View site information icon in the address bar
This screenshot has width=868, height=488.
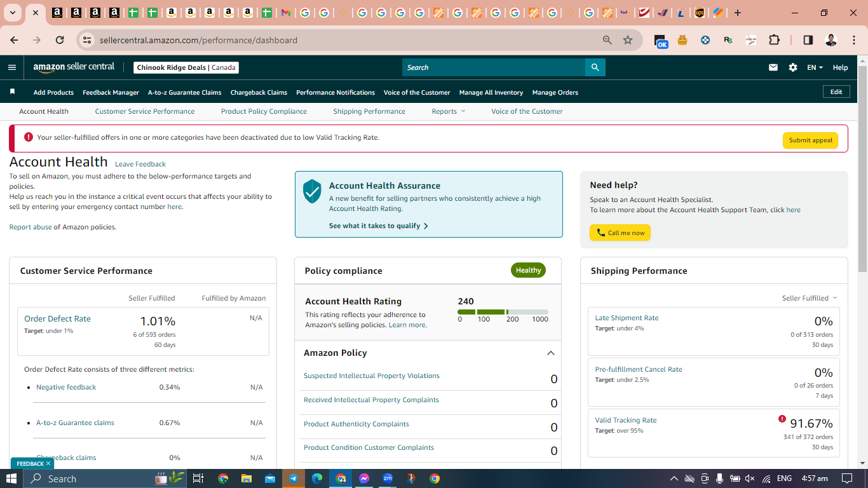(x=88, y=40)
